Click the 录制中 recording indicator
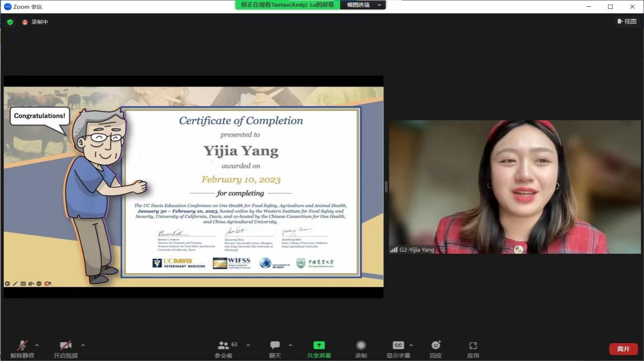This screenshot has height=361, width=644. [x=35, y=22]
